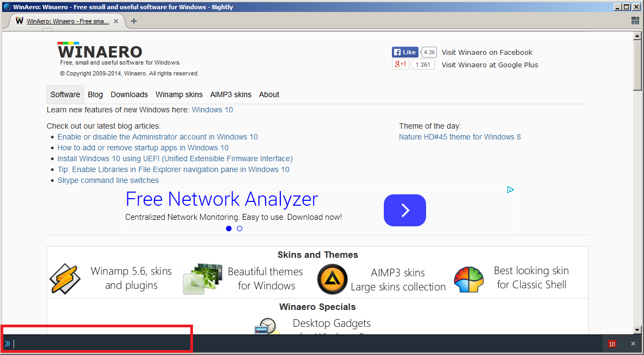Image resolution: width=644 pixels, height=355 pixels.
Task: Open Install Windows 10 using UEFI article
Action: point(175,159)
